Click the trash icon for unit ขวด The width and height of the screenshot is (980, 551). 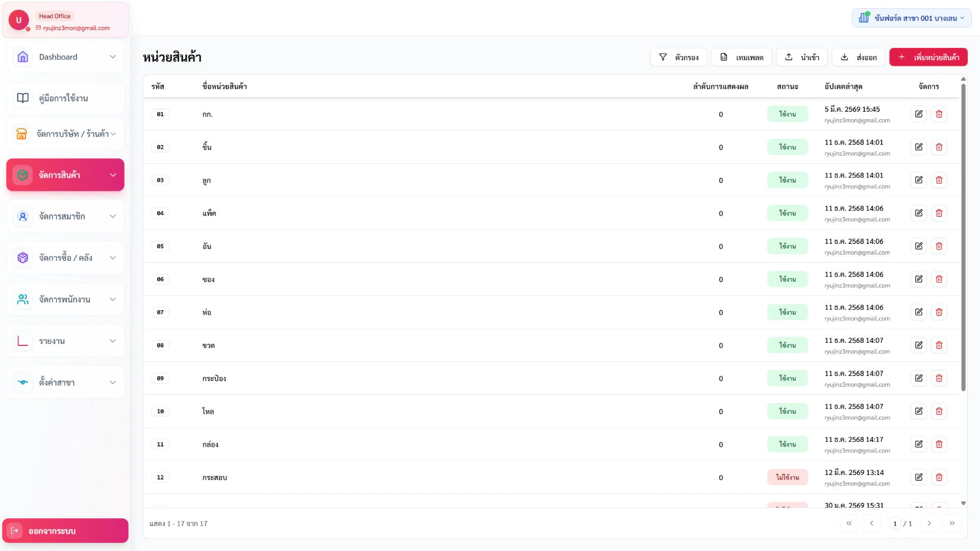939,345
